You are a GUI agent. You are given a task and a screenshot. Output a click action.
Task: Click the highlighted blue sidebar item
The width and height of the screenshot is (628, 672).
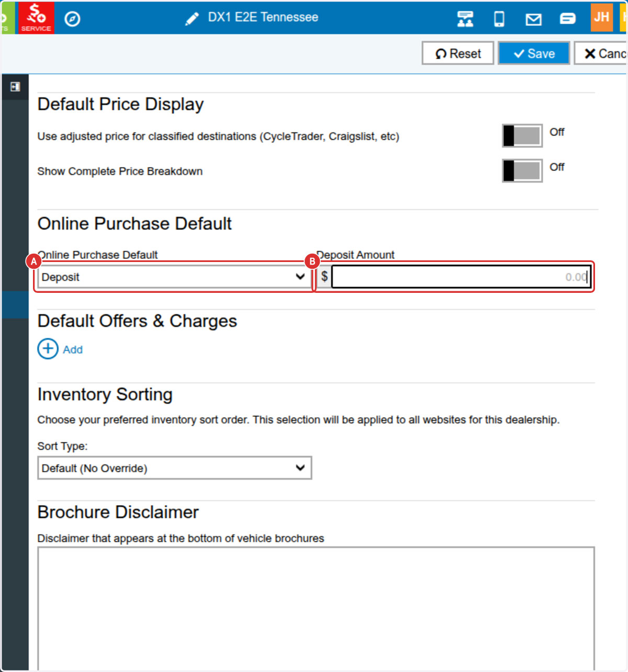(15, 305)
